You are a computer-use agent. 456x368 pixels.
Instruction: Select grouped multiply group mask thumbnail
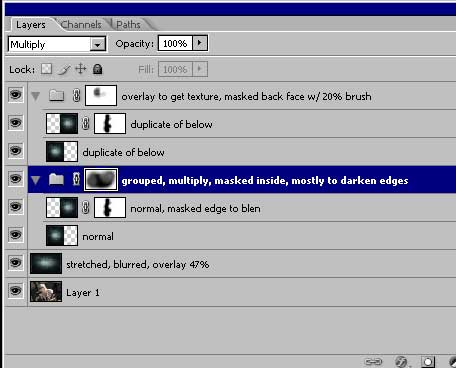(x=101, y=180)
